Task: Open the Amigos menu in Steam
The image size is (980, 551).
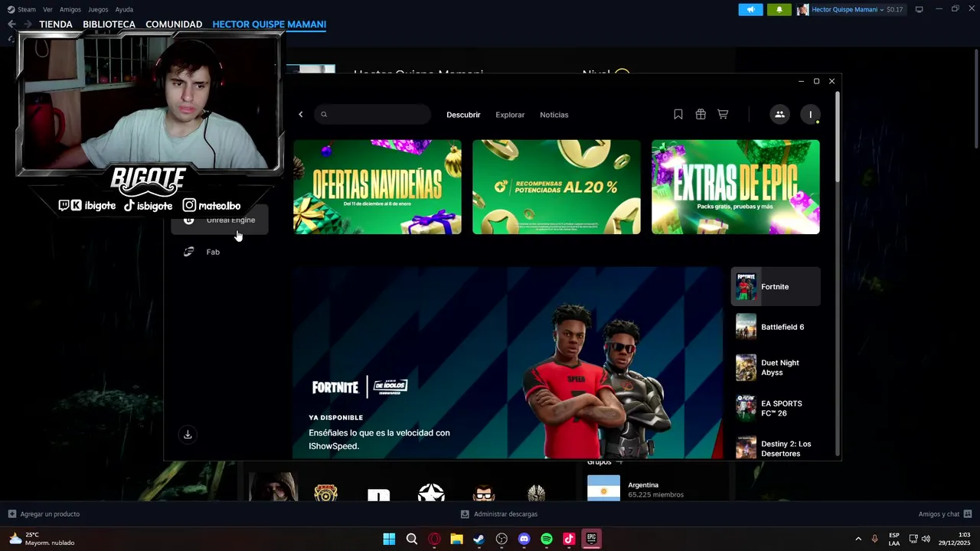Action: [70, 9]
